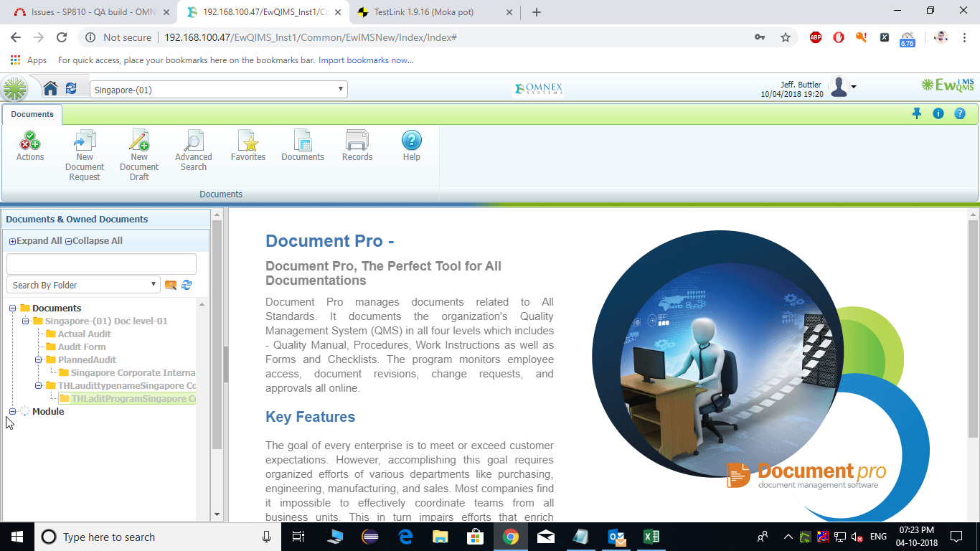
Task: Open the Windows notification center
Action: coord(956,536)
